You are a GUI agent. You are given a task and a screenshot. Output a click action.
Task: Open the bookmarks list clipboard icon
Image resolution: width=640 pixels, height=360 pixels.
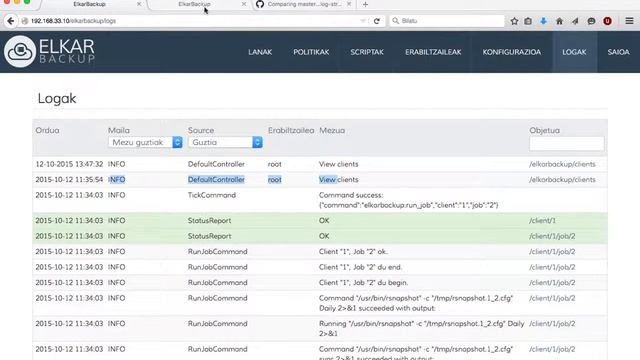[528, 21]
